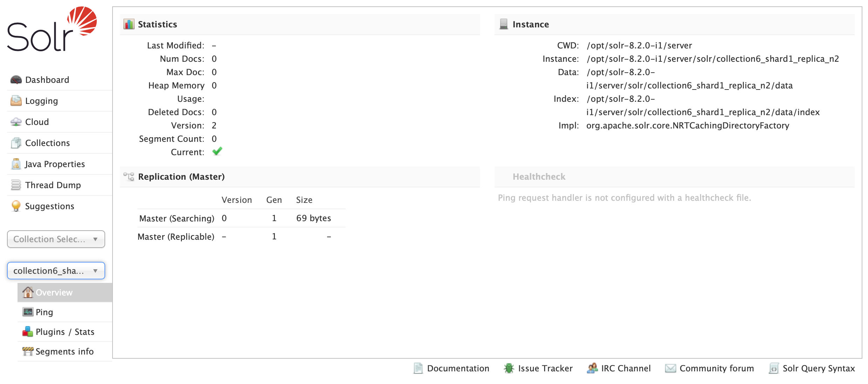
Task: Click the Java Properties icon in sidebar
Action: click(x=15, y=164)
